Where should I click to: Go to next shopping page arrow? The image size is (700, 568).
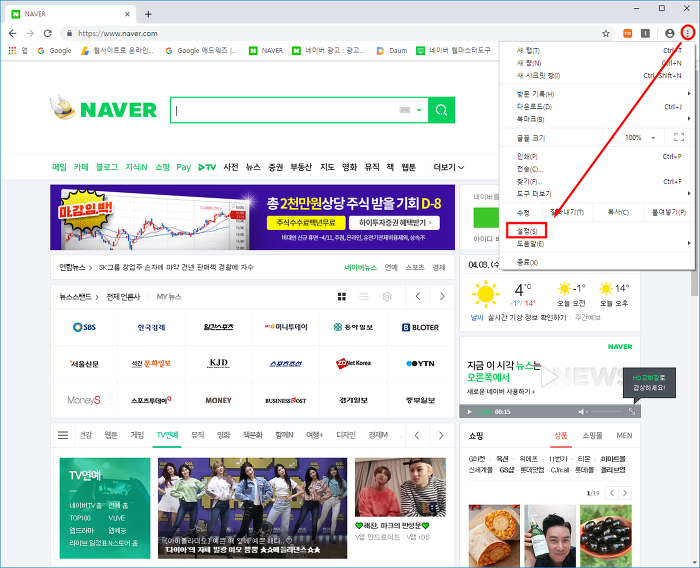coord(625,493)
